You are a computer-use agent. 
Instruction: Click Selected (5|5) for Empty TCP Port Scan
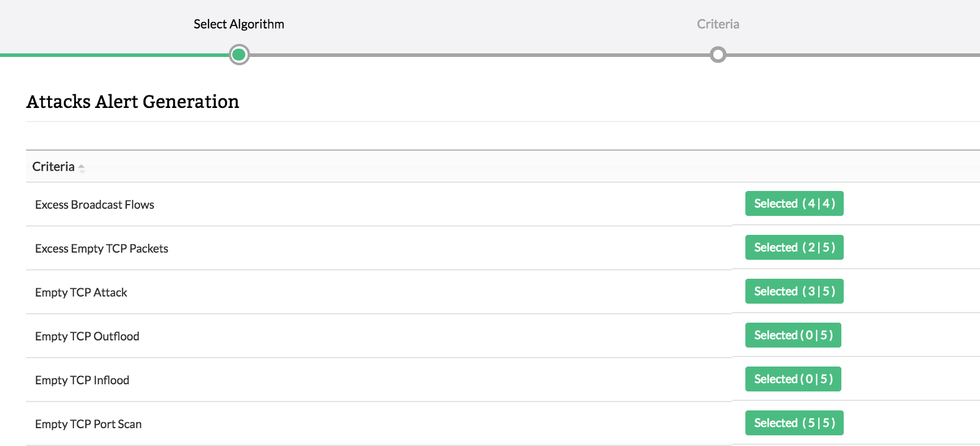coord(794,423)
